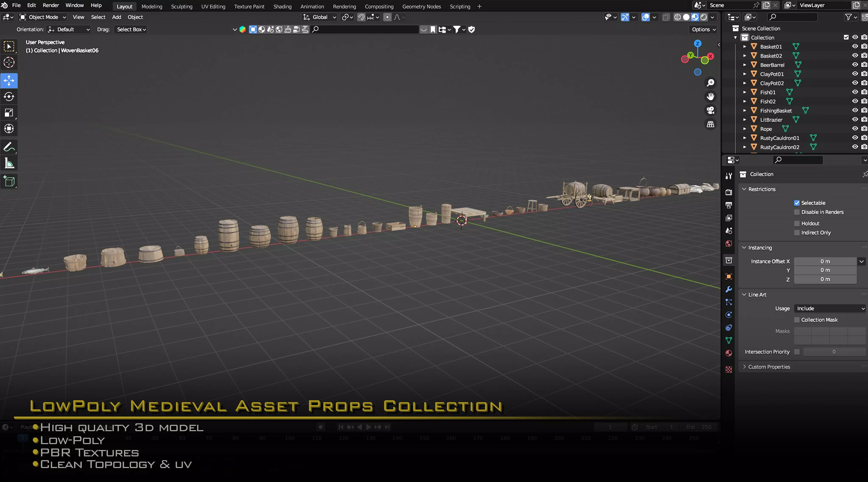Viewport: 868px width, 482px height.
Task: Open the File menu
Action: 16,5
